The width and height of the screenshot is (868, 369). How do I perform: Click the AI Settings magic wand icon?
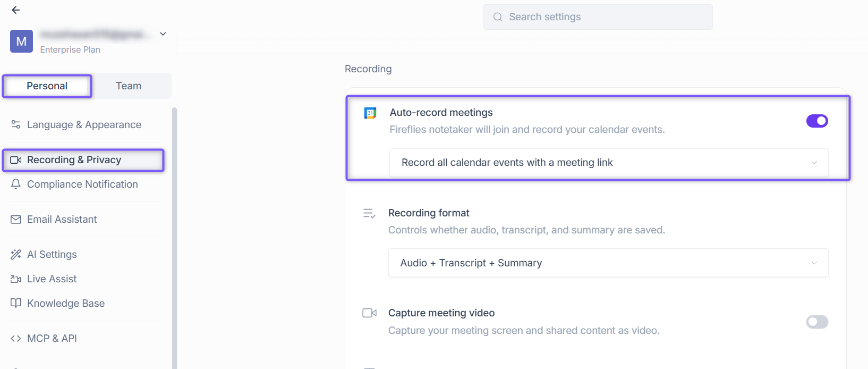tap(16, 255)
